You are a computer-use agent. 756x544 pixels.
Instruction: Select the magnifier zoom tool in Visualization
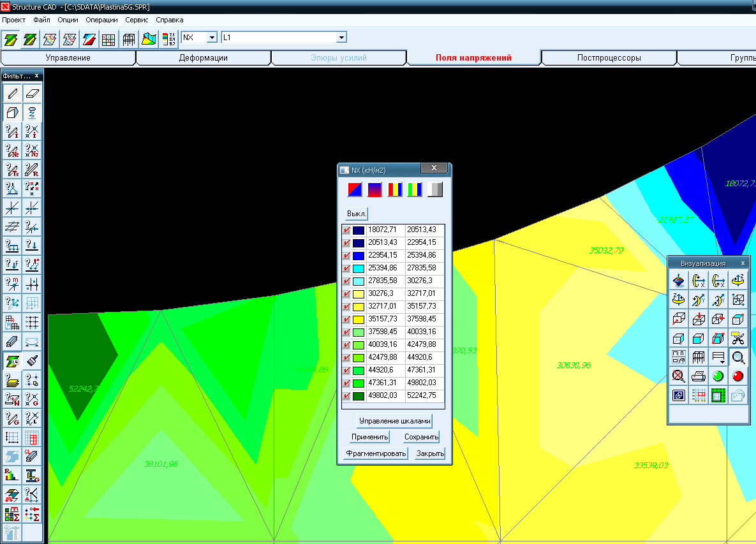coord(737,357)
